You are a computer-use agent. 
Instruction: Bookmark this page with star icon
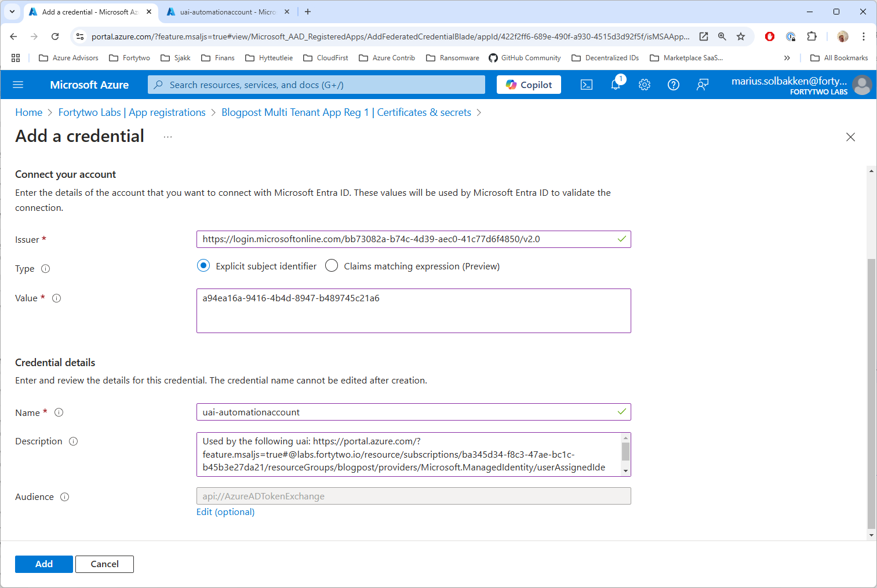(x=741, y=36)
